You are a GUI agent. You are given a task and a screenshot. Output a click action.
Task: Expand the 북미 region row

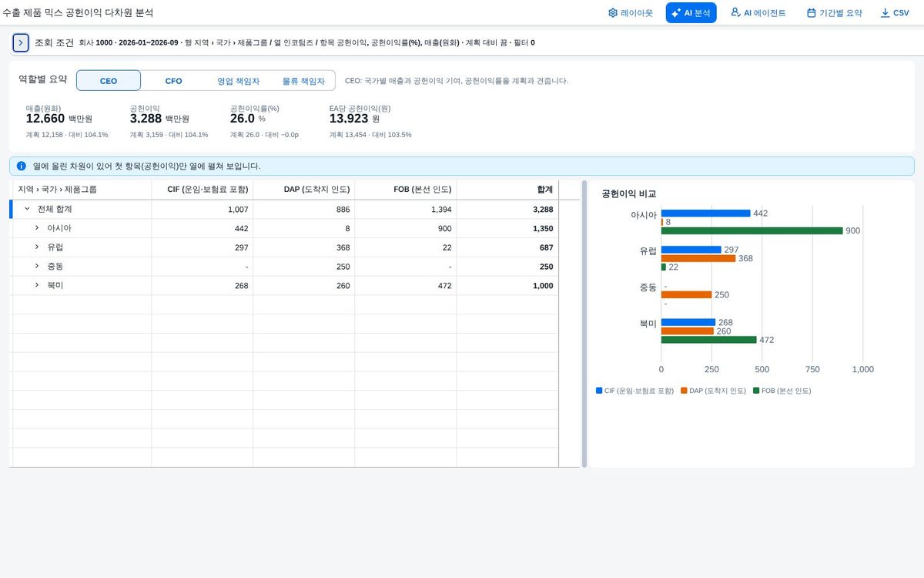pyautogui.click(x=37, y=286)
